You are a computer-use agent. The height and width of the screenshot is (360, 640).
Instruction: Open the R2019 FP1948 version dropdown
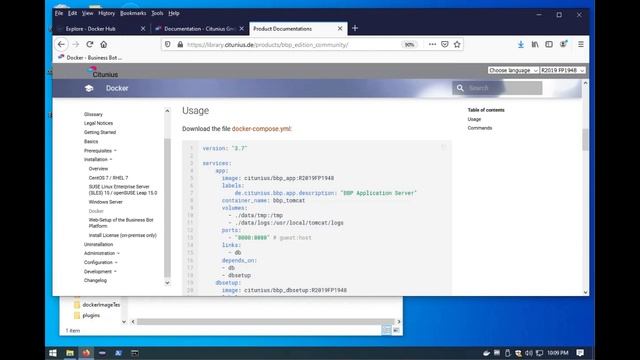tap(562, 70)
